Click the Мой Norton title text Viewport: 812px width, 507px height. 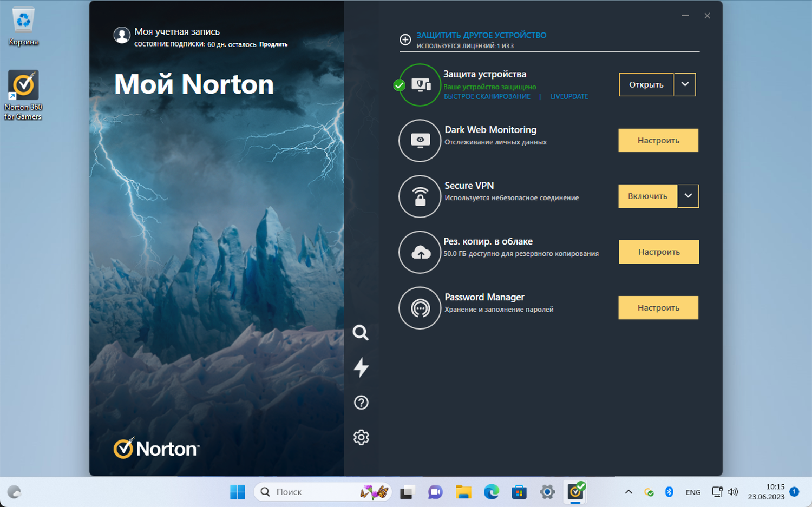pos(194,84)
